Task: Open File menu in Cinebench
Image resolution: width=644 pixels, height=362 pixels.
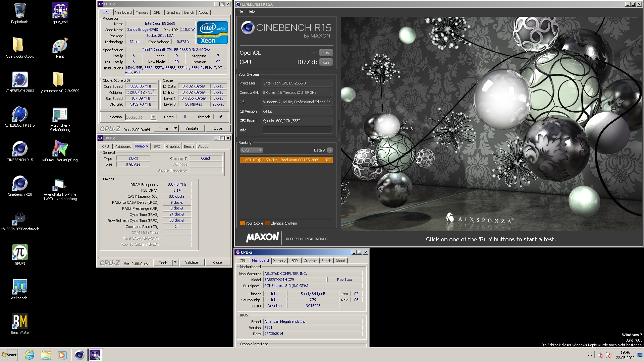Action: [240, 11]
